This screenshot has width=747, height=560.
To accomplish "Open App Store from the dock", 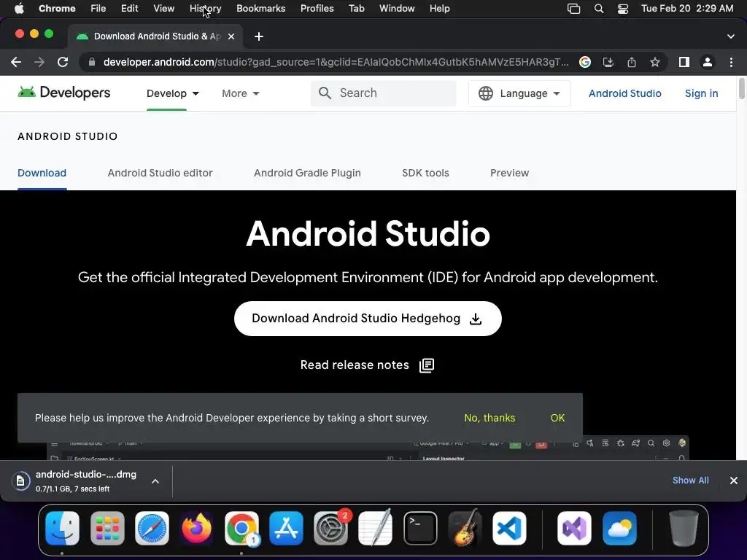I will (286, 528).
